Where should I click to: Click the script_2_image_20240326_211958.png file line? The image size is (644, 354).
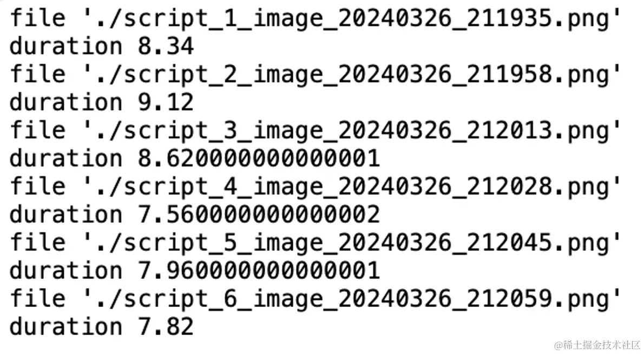(316, 75)
